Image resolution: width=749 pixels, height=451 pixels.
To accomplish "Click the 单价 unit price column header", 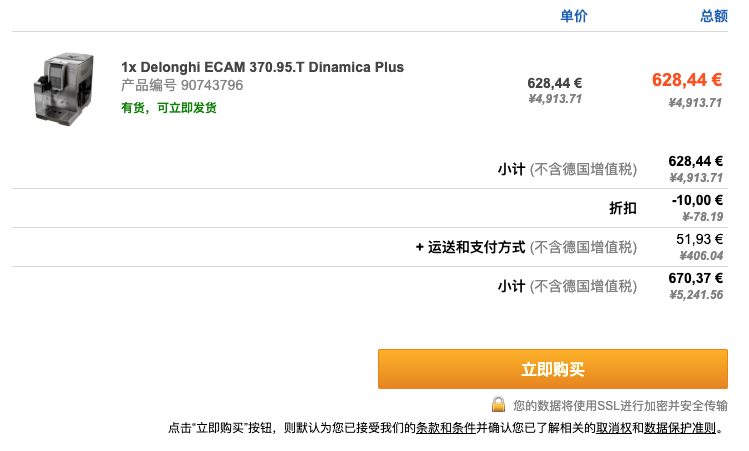I will (x=573, y=16).
